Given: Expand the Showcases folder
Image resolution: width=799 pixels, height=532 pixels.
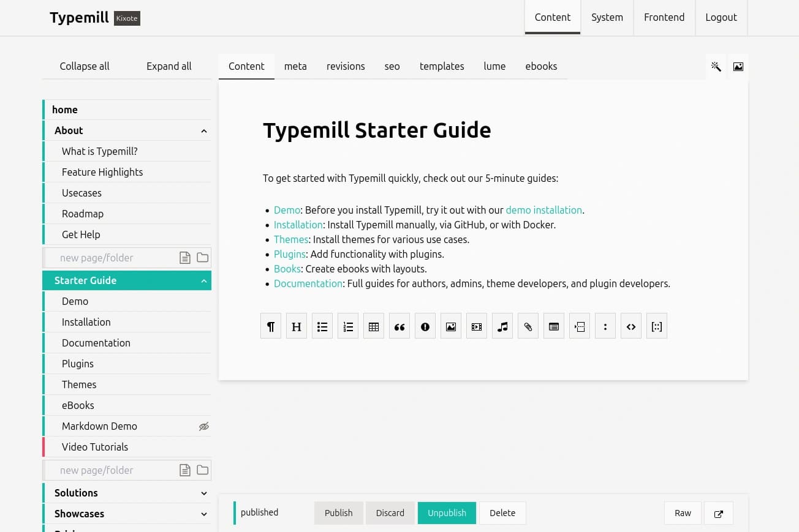Looking at the screenshot, I should (x=204, y=514).
